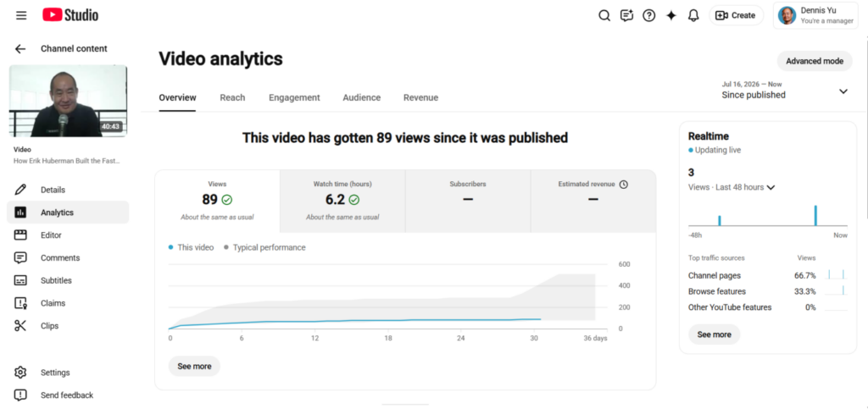Open Details in the sidebar
The height and width of the screenshot is (409, 868).
pyautogui.click(x=68, y=190)
